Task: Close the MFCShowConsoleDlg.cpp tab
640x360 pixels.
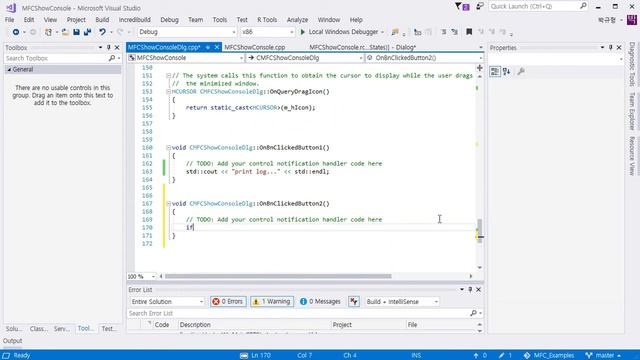Action: point(217,47)
